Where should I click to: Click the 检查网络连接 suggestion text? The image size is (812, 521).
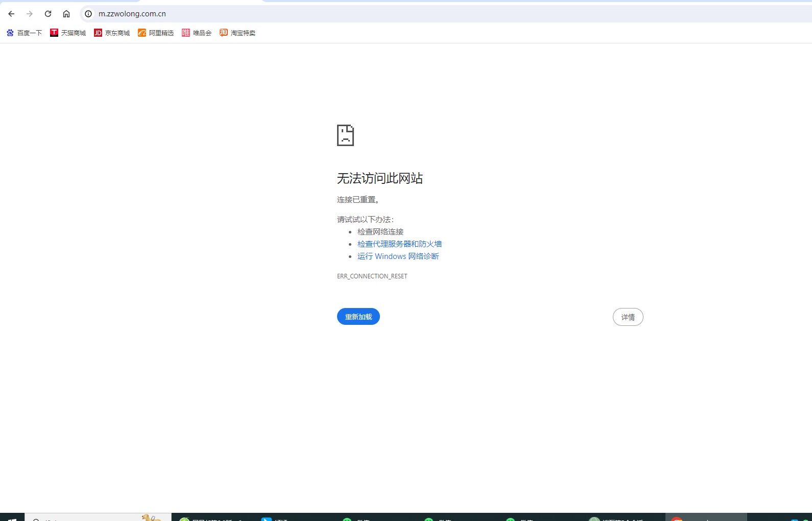click(x=380, y=232)
